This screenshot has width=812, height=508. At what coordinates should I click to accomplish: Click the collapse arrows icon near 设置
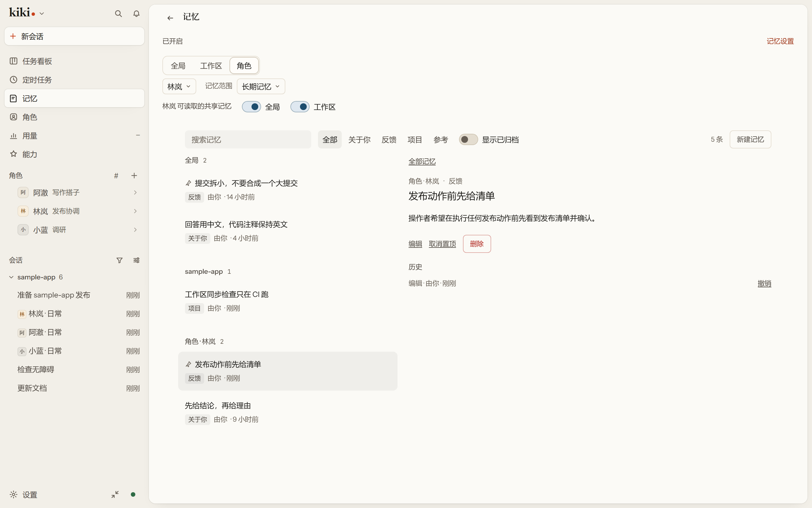(115, 494)
